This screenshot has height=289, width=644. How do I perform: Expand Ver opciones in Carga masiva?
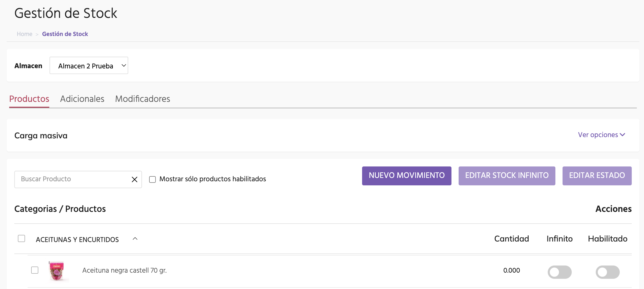click(x=601, y=135)
